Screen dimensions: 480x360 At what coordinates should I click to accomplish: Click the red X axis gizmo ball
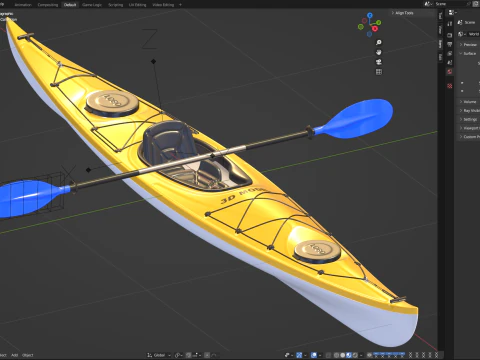pos(375,29)
